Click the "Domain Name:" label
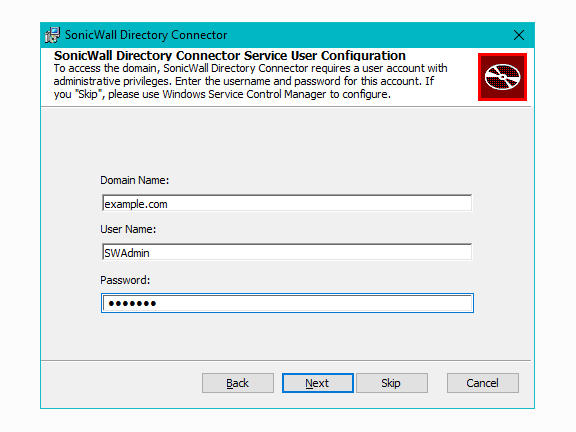The height and width of the screenshot is (432, 576). coord(134,180)
